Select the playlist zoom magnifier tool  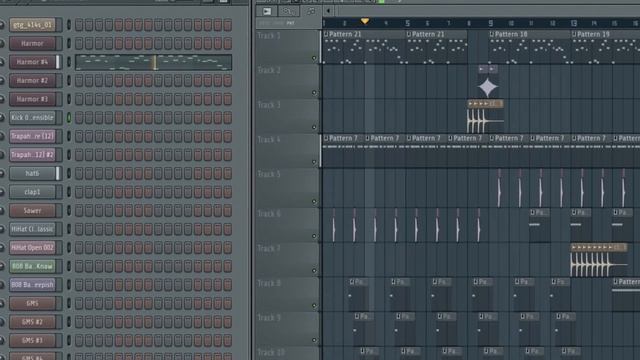pyautogui.click(x=288, y=11)
